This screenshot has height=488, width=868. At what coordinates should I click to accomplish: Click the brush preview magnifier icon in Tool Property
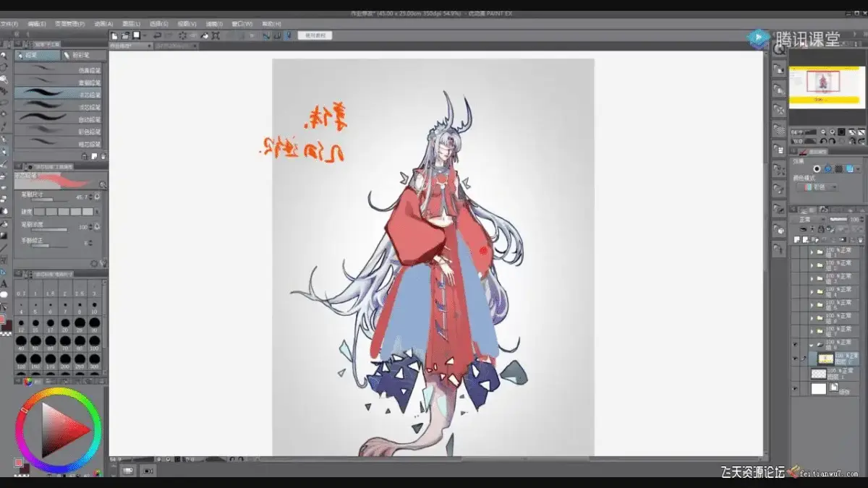point(103,185)
